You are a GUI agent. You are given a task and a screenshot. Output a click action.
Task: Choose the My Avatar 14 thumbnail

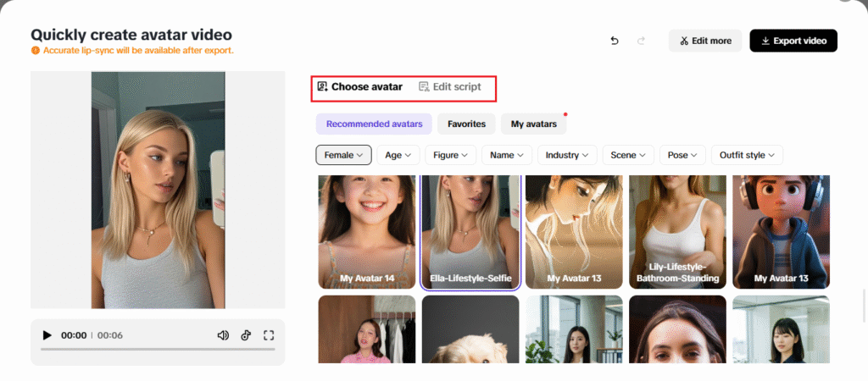[x=367, y=232]
